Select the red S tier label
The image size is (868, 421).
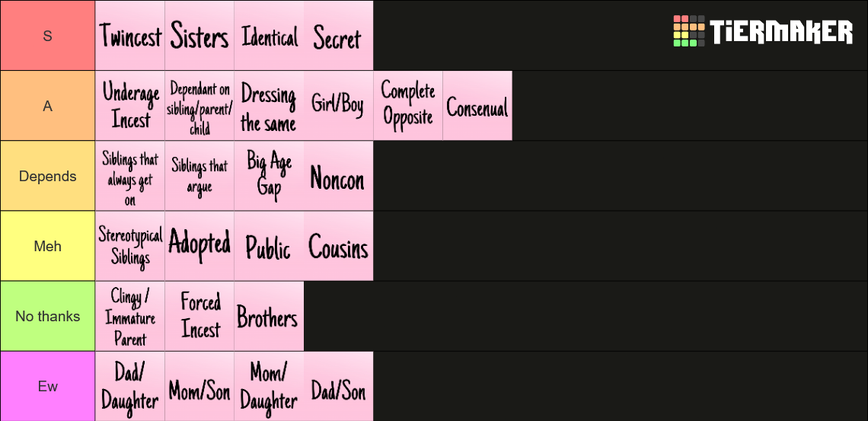tap(48, 36)
